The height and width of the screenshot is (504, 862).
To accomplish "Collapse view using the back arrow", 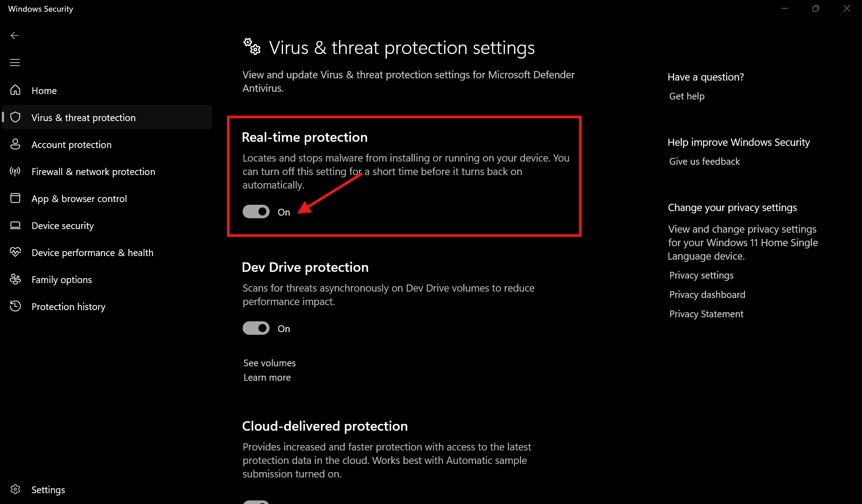I will coord(14,35).
